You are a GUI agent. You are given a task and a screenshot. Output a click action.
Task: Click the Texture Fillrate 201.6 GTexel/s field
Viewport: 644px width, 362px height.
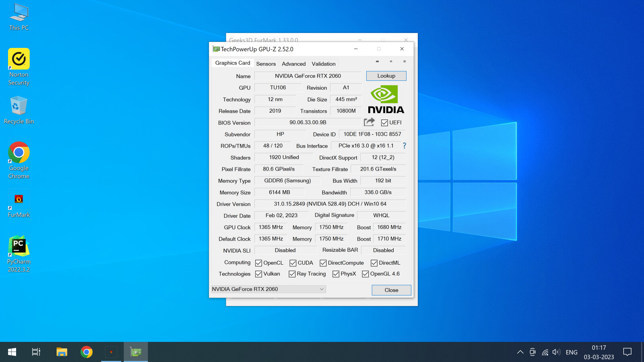coord(378,169)
